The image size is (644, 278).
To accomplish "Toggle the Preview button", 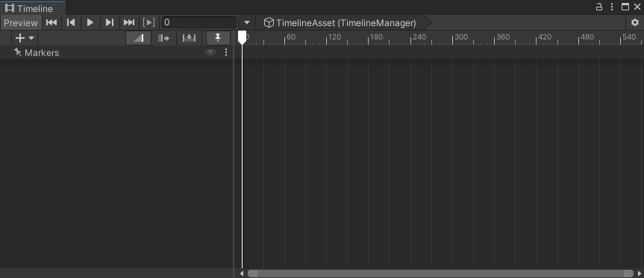I will point(21,22).
